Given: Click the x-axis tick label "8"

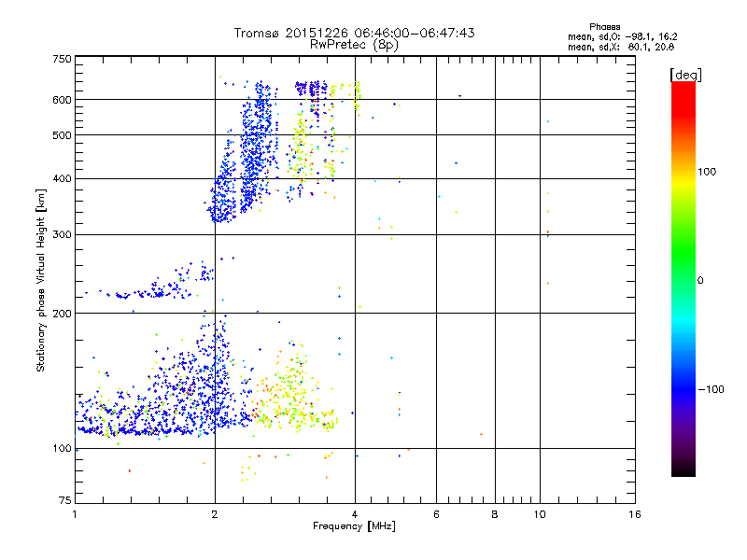Looking at the screenshot, I should (x=495, y=514).
